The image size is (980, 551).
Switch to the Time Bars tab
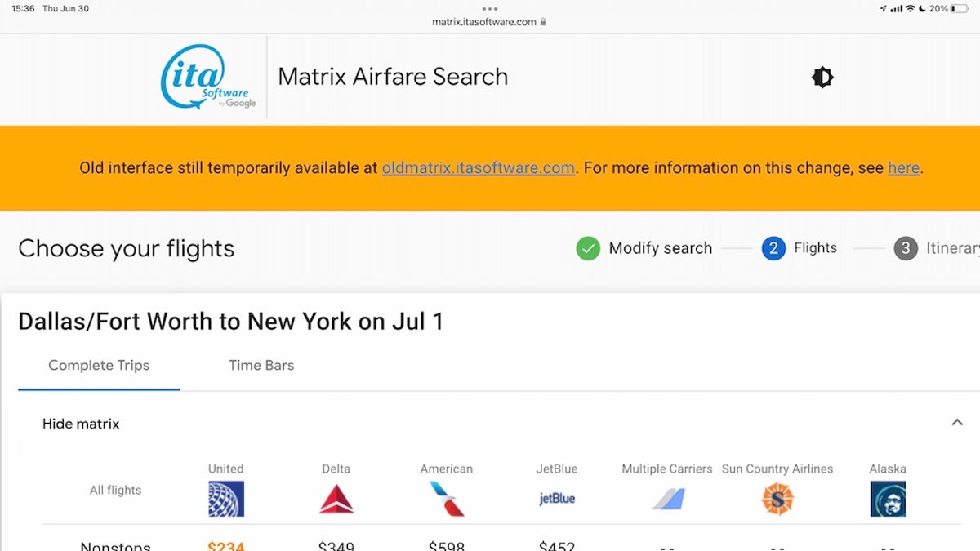coord(261,366)
